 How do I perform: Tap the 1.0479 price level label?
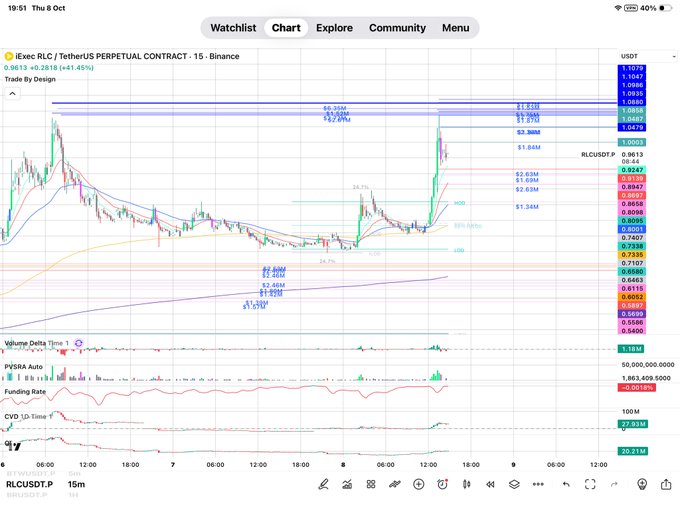point(632,127)
